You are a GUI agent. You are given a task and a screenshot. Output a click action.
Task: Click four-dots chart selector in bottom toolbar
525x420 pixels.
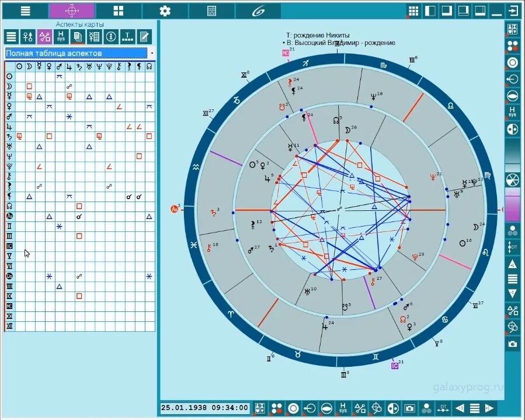(x=277, y=408)
